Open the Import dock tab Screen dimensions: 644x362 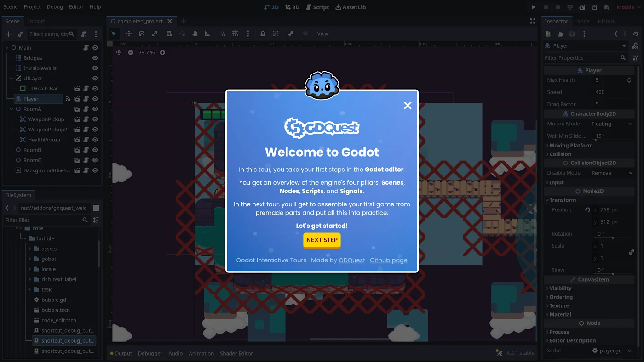[x=36, y=21]
